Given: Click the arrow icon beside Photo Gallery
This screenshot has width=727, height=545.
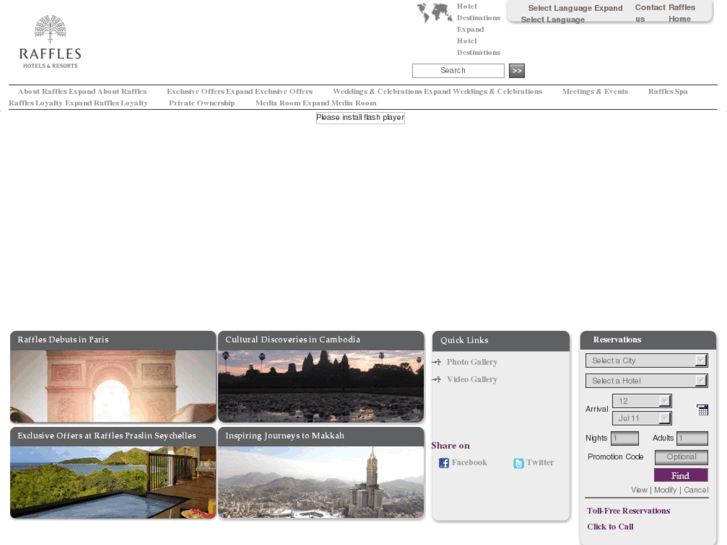Looking at the screenshot, I should tap(437, 362).
